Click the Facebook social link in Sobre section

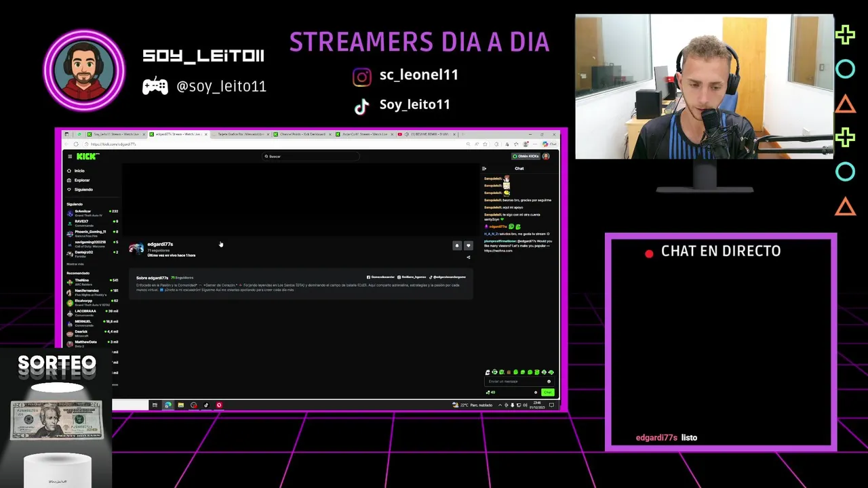coord(380,277)
